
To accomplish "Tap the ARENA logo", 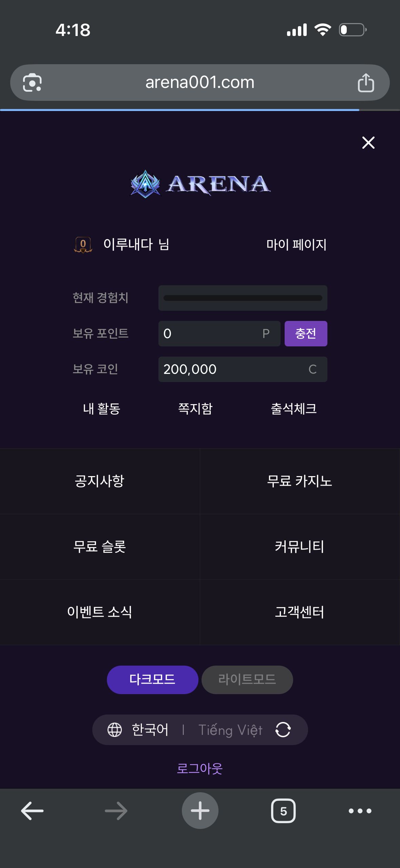I will (x=200, y=184).
